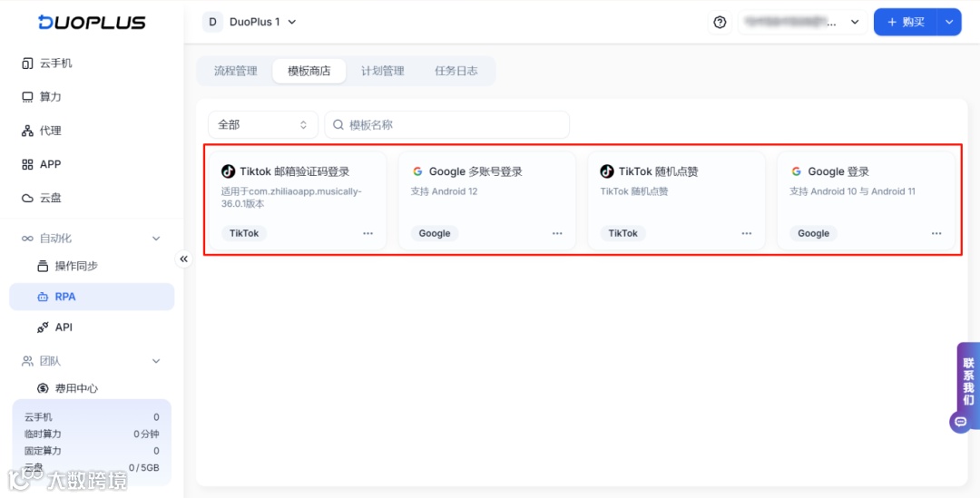This screenshot has width=980, height=498.
Task: Open the 云手机 sidebar item
Action: pyautogui.click(x=92, y=63)
